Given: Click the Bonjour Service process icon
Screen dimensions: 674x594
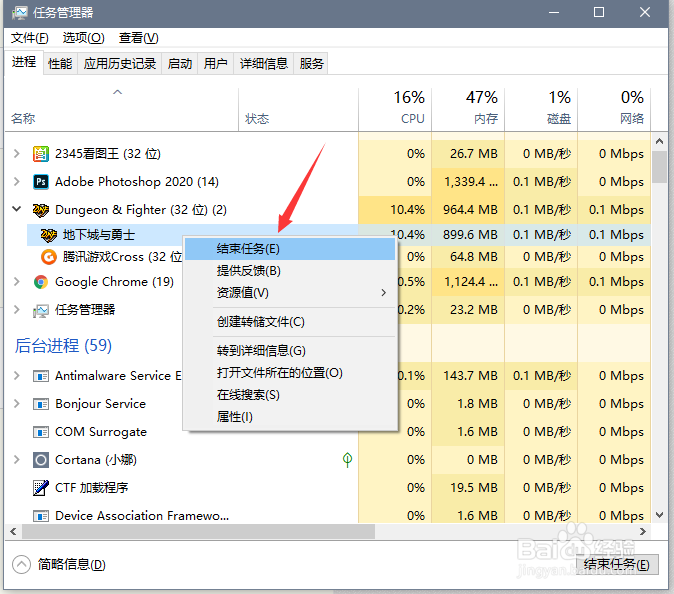Looking at the screenshot, I should [x=41, y=404].
